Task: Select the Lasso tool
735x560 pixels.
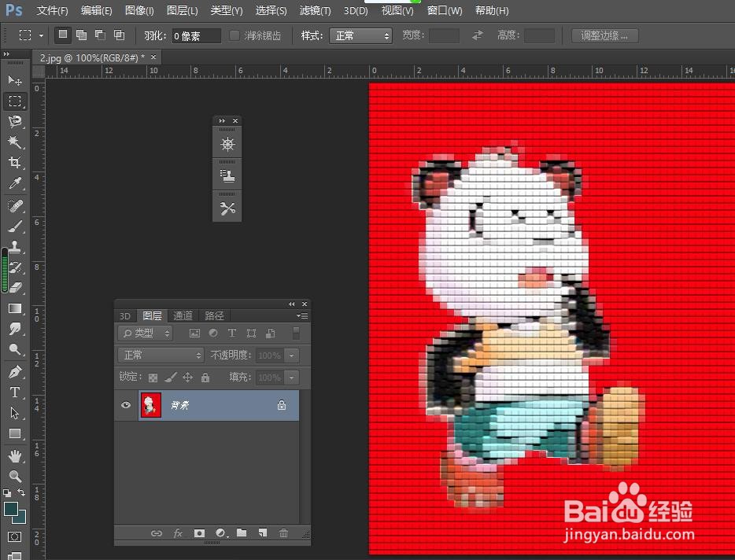Action: [x=14, y=121]
